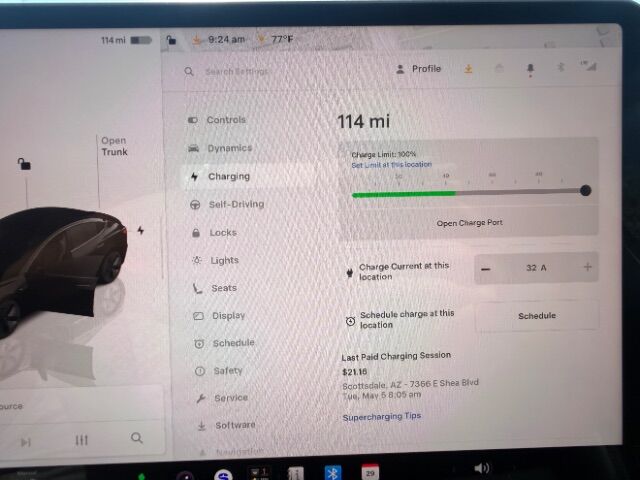Open the Software menu
Image resolution: width=640 pixels, height=480 pixels.
pos(235,425)
